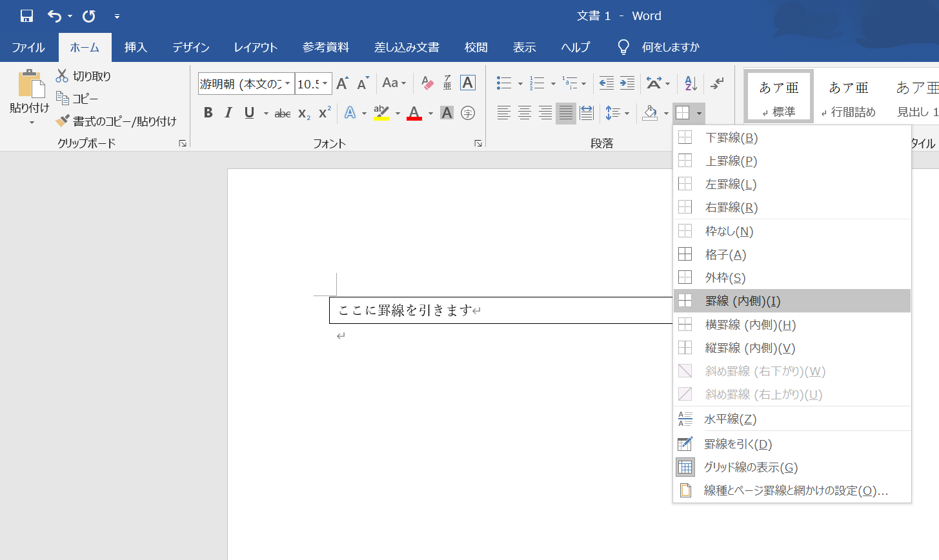This screenshot has height=560, width=939.
Task: Open the Quick Access Toolbar customize arrow
Action: (117, 15)
